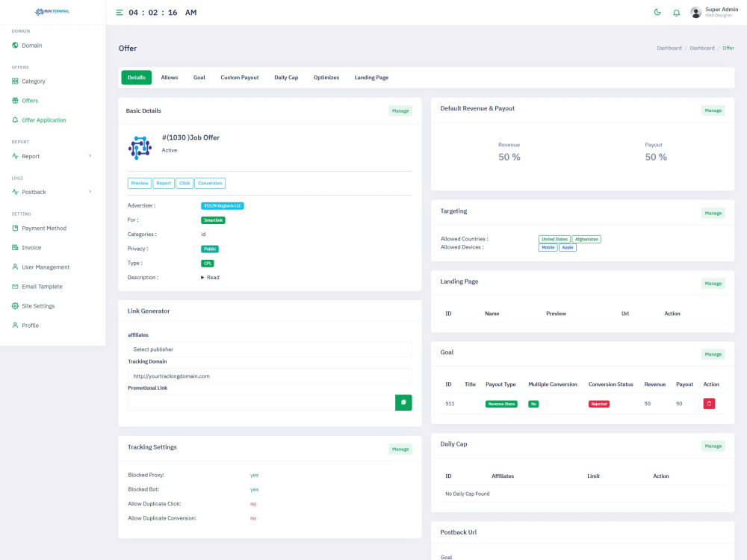Manage Targeting settings
This screenshot has width=747, height=560.
(713, 214)
